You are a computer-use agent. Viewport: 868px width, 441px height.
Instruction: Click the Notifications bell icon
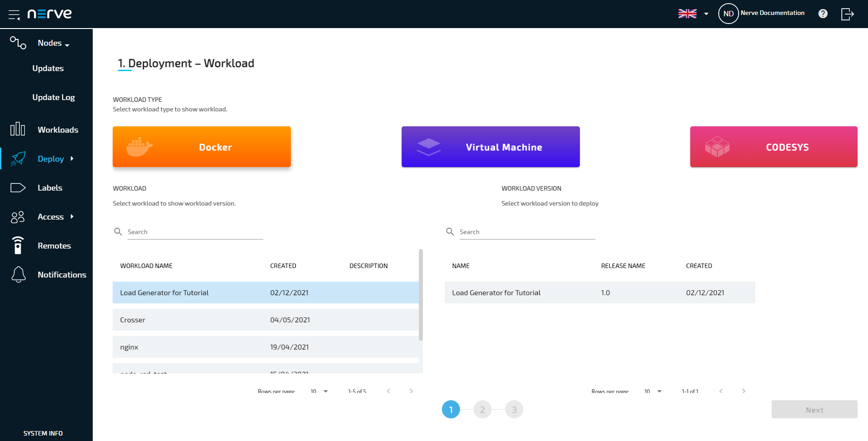(x=19, y=274)
